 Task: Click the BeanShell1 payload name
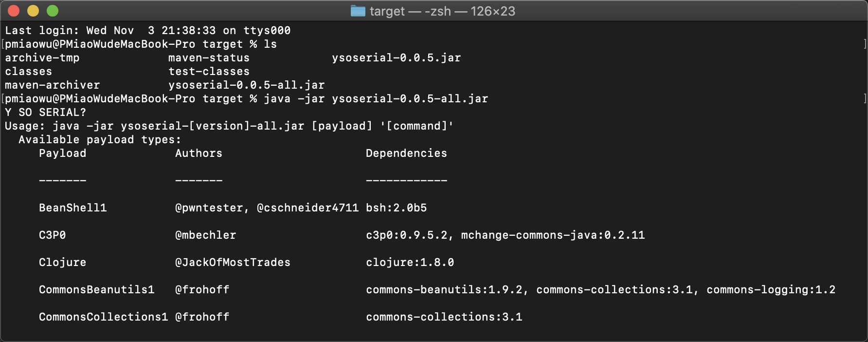click(72, 208)
